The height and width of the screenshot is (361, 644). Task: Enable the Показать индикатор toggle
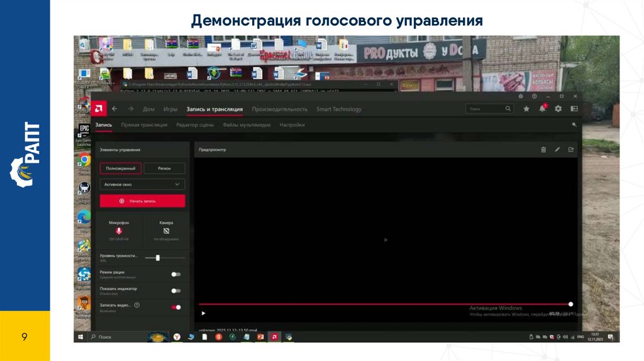click(176, 291)
